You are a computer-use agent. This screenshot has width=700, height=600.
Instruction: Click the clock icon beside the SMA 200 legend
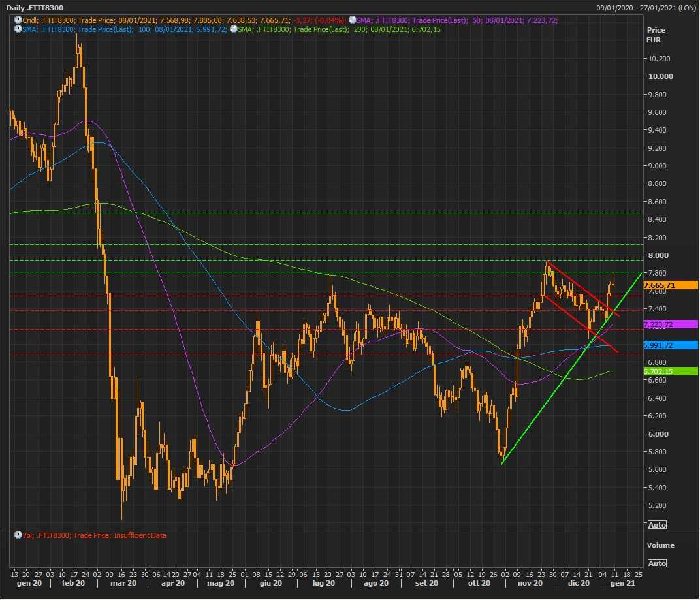pyautogui.click(x=233, y=29)
